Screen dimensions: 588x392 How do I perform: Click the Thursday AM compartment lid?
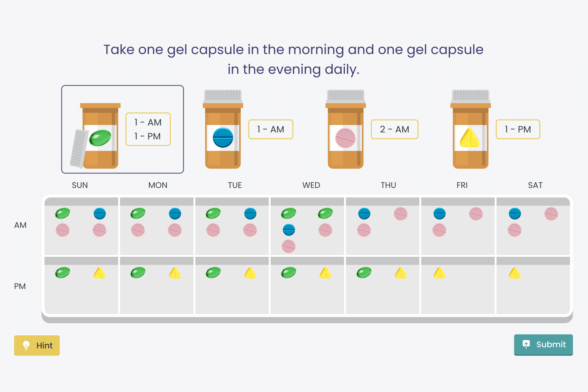point(383,201)
